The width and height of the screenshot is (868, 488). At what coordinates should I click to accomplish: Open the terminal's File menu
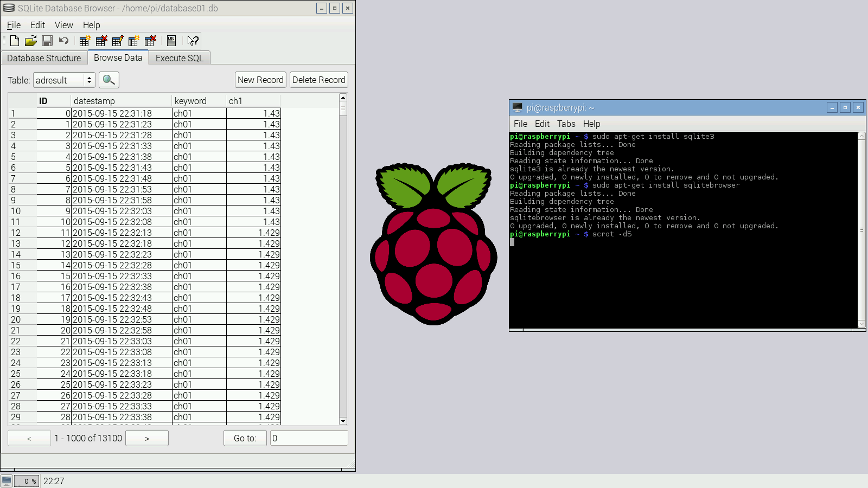point(520,124)
